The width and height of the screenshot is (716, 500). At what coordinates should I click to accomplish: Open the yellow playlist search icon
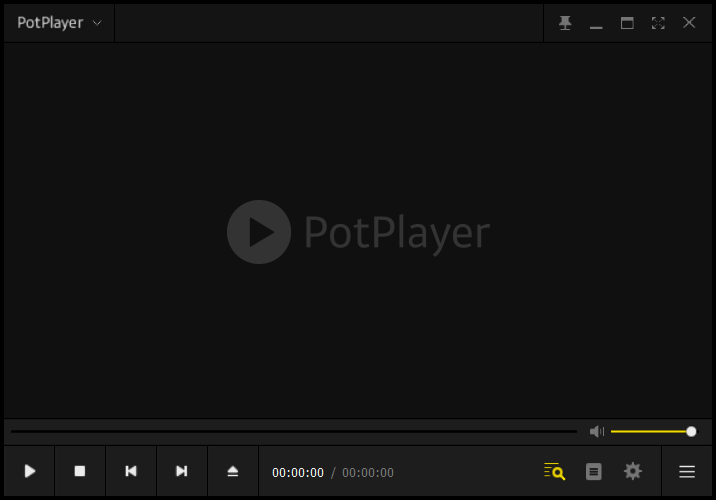click(554, 471)
